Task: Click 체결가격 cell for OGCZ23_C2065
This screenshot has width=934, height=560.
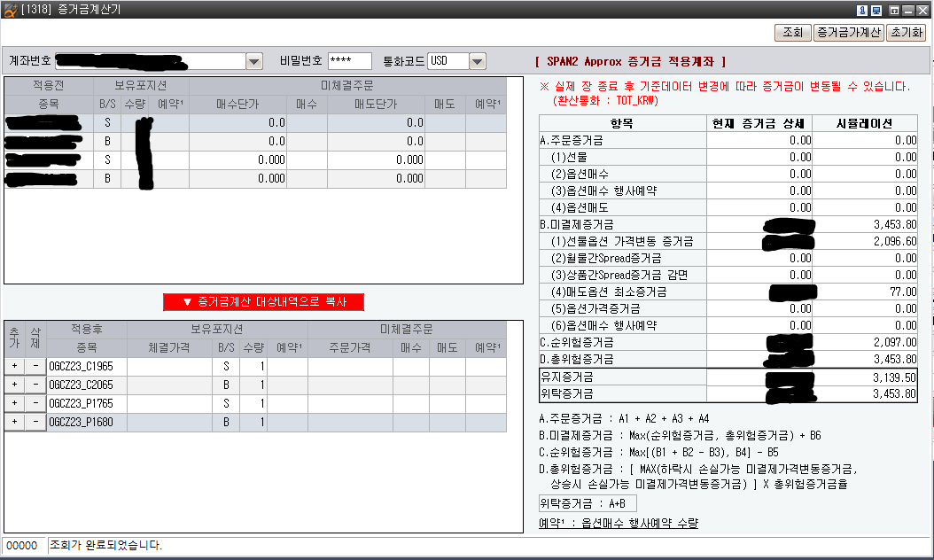Action: tap(171, 385)
